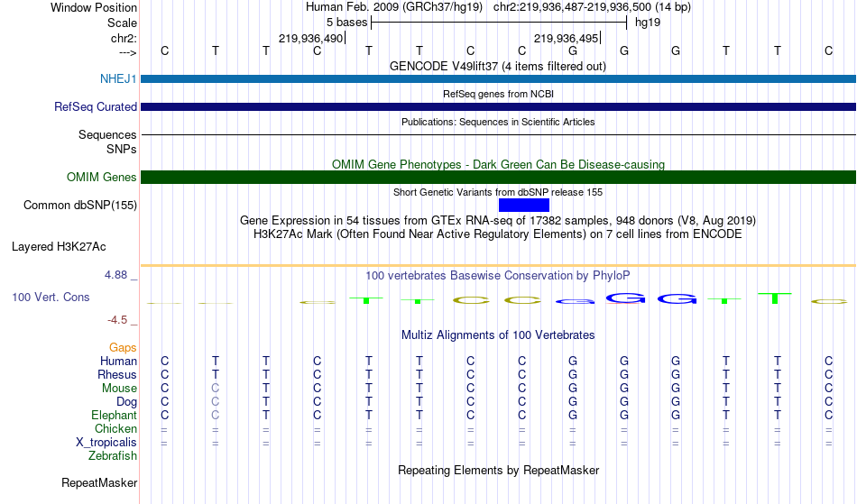Click the NHEJ1 light blue gene bar
This screenshot has height=504, width=857.
[498, 78]
